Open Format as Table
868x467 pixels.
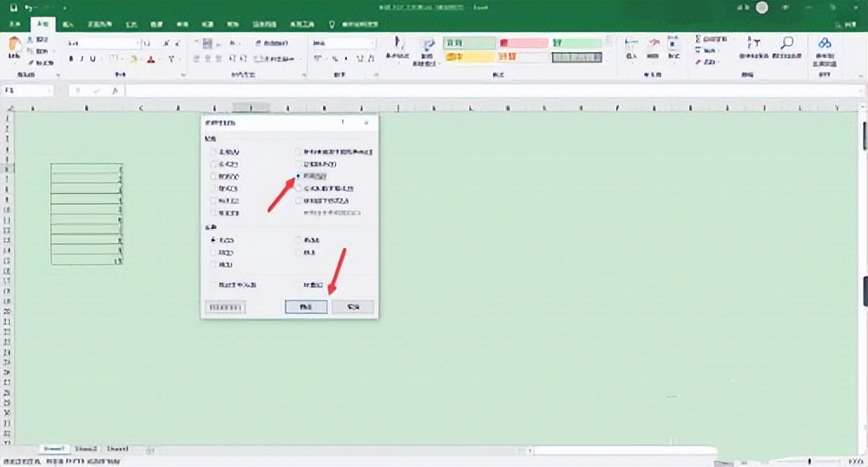[427, 49]
